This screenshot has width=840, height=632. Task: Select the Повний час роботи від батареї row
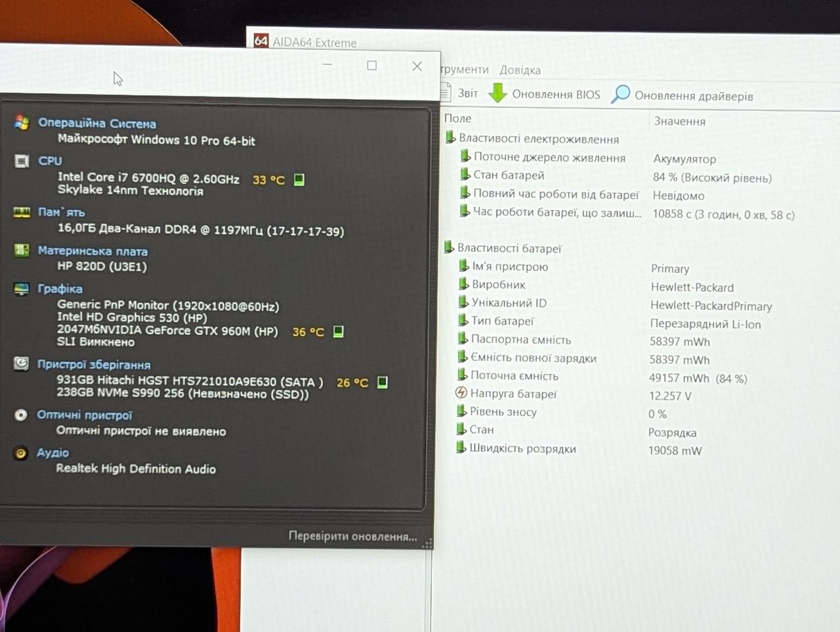pyautogui.click(x=549, y=194)
